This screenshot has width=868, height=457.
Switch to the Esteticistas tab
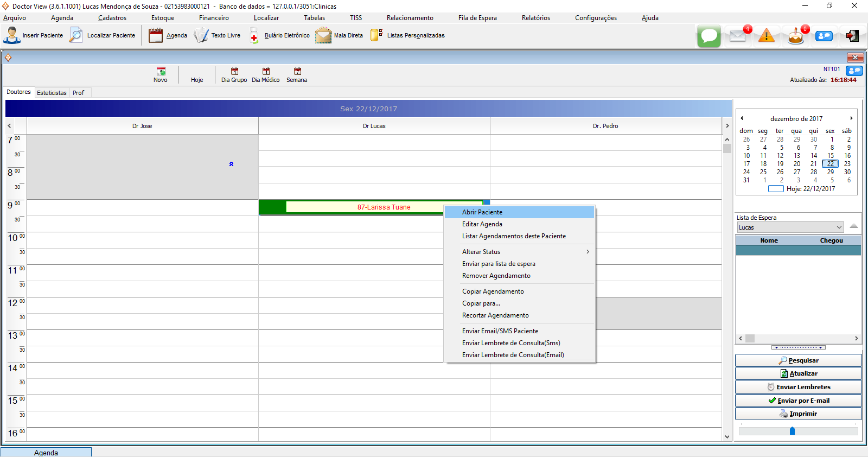pos(52,93)
